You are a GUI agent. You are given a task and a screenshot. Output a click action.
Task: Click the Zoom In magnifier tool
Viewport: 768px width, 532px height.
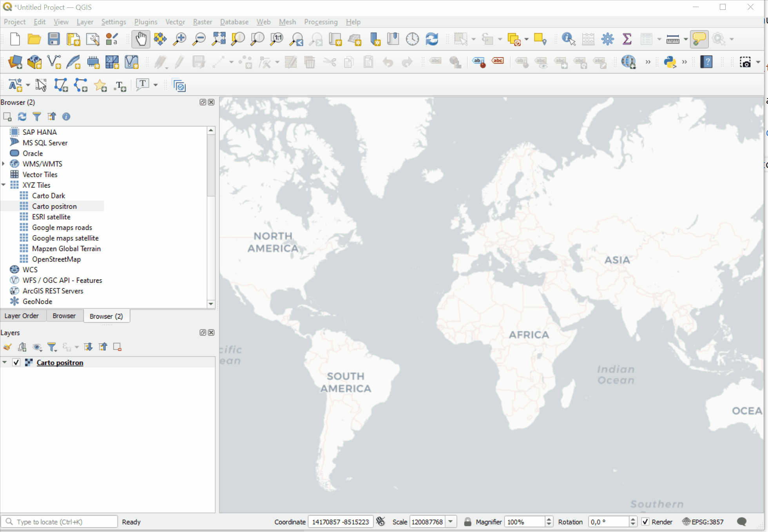(x=179, y=39)
